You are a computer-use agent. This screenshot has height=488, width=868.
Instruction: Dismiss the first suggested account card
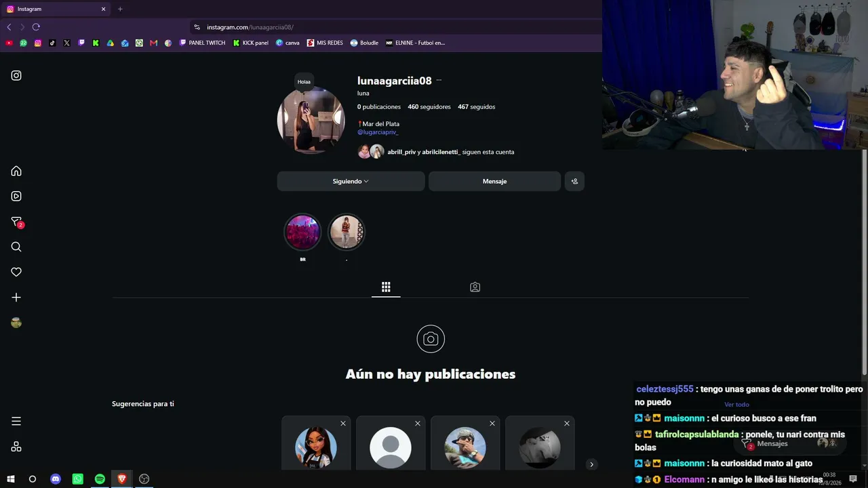(x=343, y=424)
